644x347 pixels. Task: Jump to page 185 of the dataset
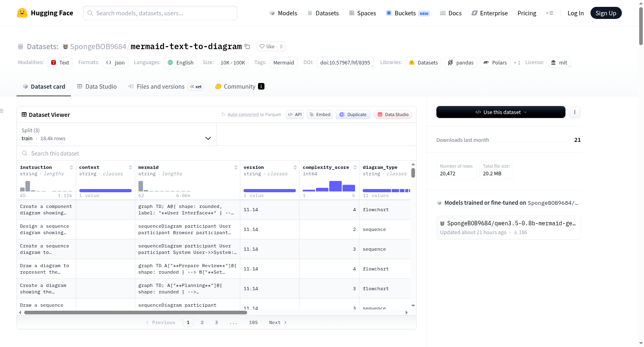[253, 322]
